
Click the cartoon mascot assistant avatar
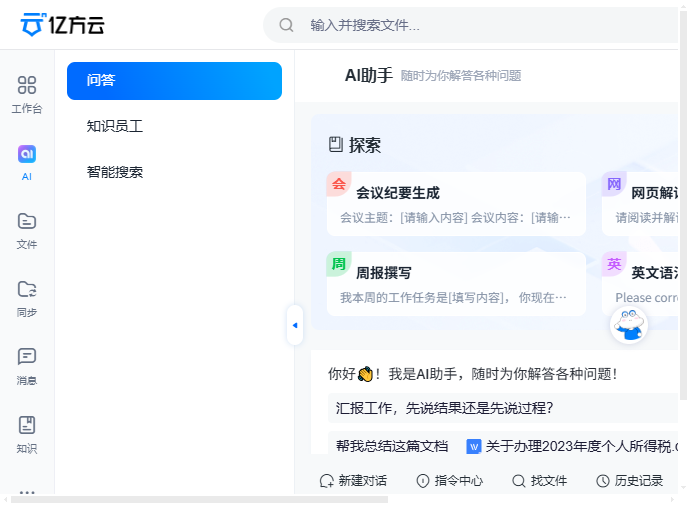[629, 325]
